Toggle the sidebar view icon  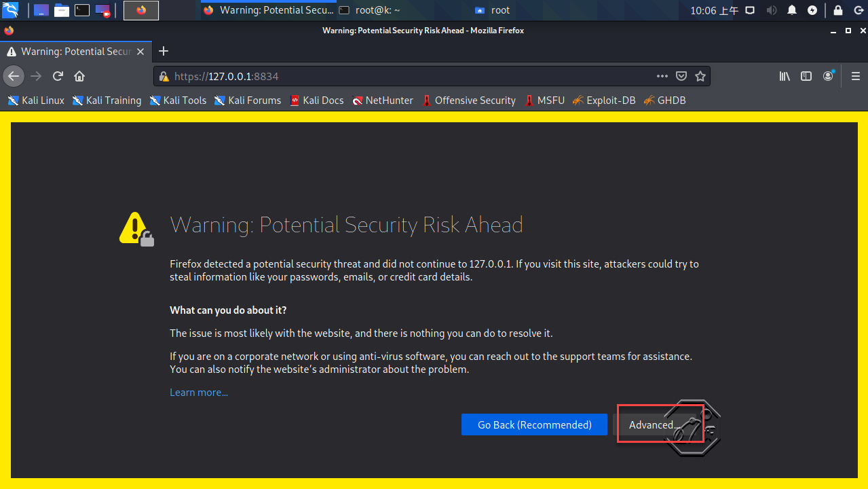pos(806,76)
